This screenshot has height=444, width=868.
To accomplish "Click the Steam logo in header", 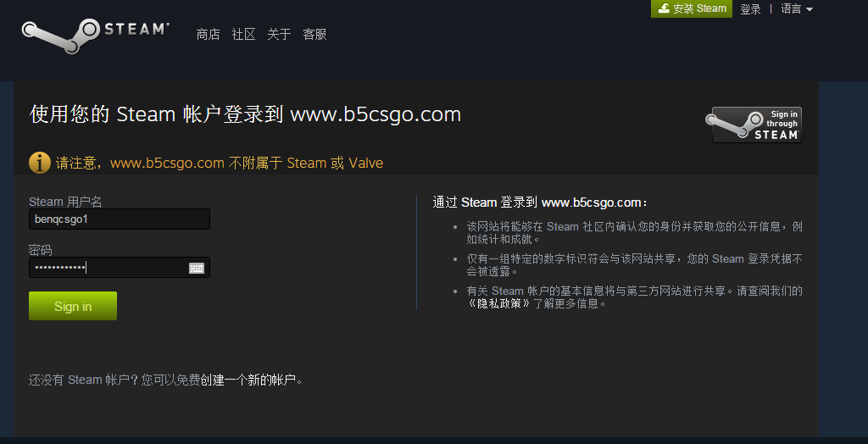I will [95, 35].
